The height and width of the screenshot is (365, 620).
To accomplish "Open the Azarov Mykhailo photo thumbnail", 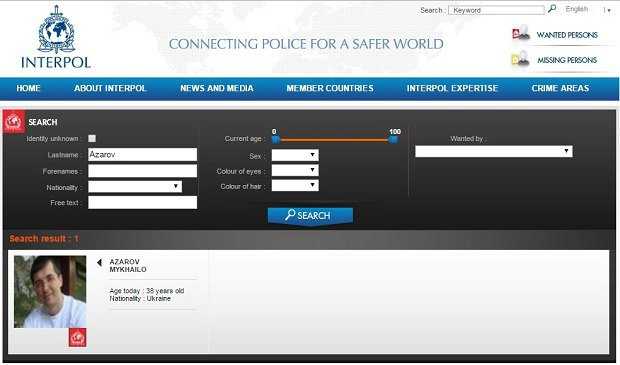I will (x=50, y=291).
